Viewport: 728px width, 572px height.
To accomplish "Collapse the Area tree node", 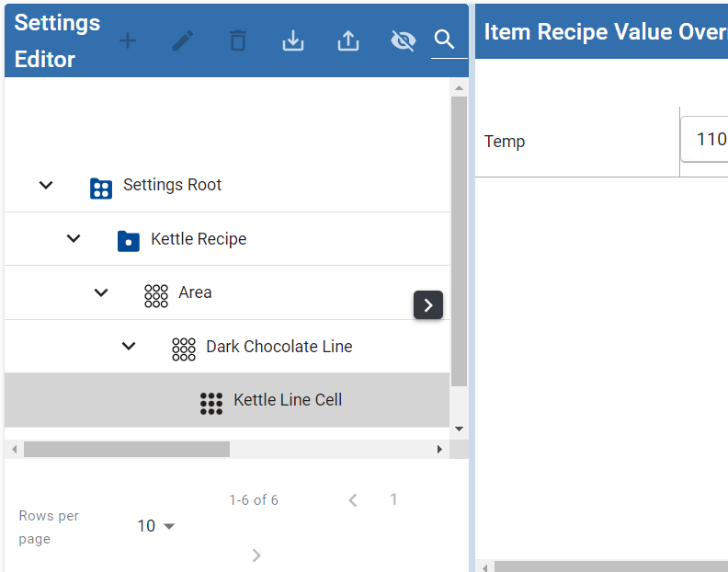I will [101, 292].
